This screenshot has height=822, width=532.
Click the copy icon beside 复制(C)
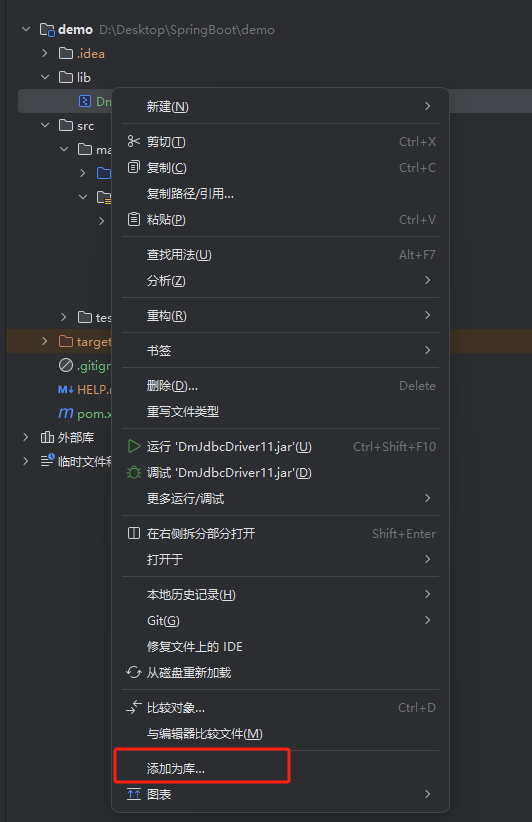(134, 167)
